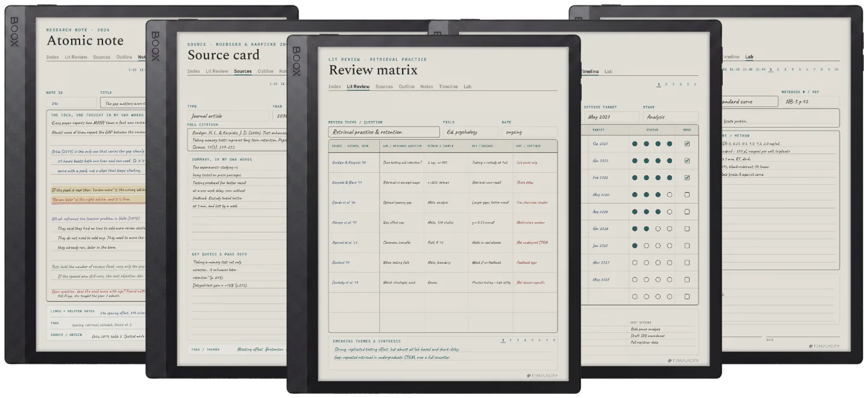The image size is (868, 398).
Task: Open the Outline tab on Source card tablet
Action: pos(265,71)
